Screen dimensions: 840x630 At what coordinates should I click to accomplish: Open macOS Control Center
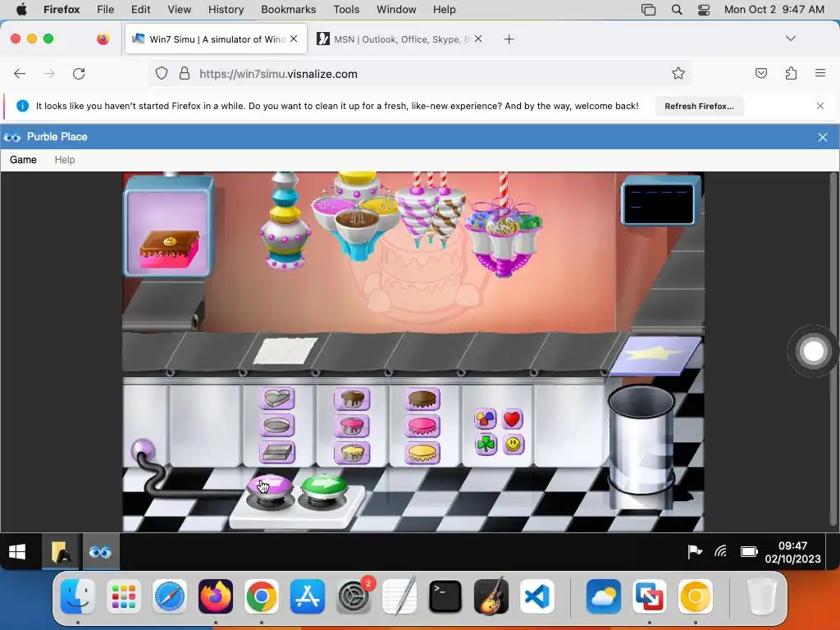point(704,10)
